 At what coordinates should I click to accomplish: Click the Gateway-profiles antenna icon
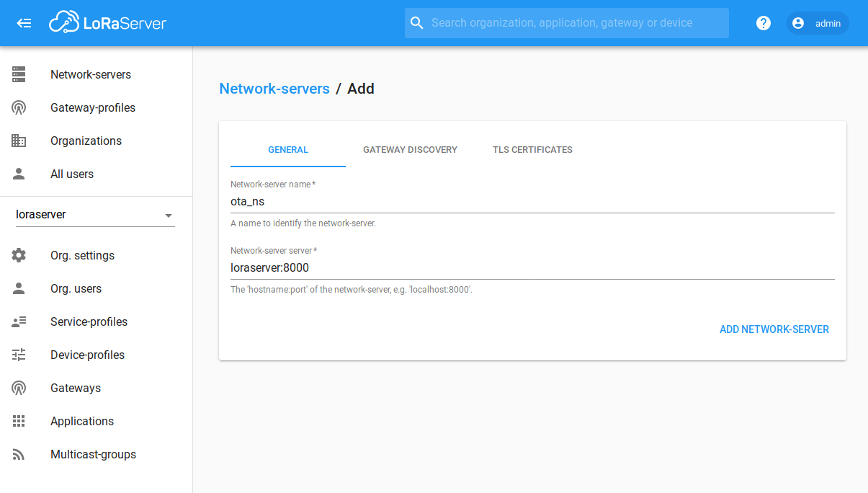17,107
